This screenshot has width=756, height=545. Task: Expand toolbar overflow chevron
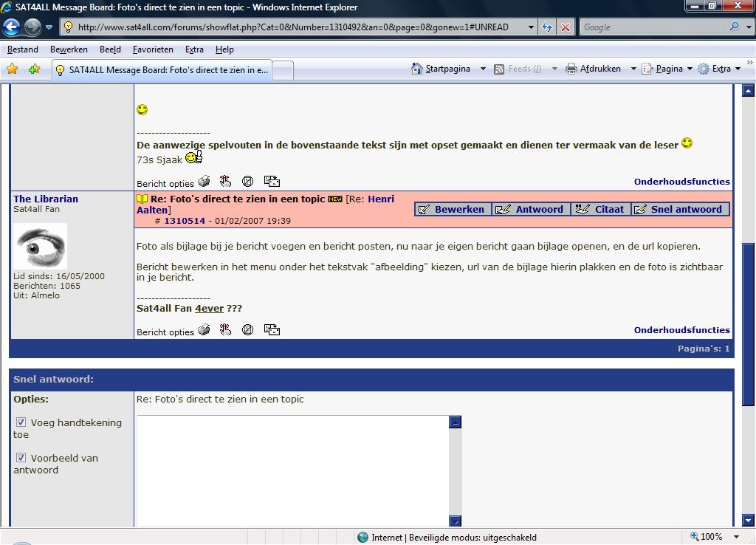750,63
